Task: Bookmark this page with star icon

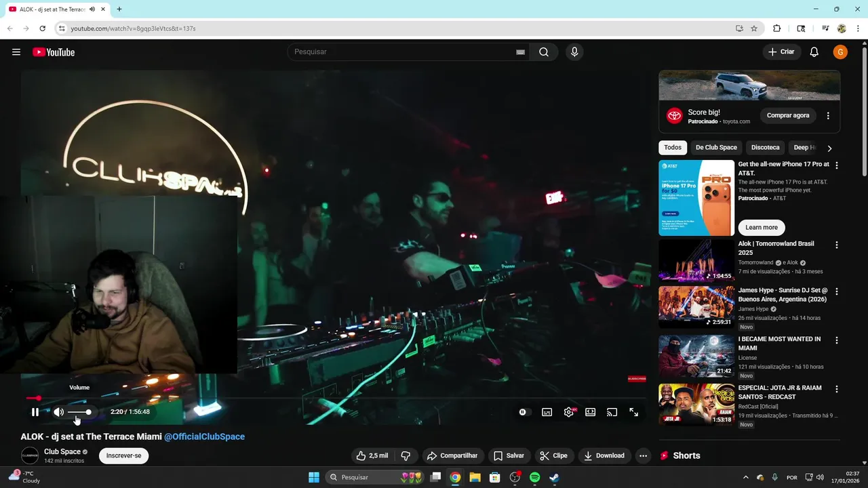Action: pyautogui.click(x=754, y=28)
